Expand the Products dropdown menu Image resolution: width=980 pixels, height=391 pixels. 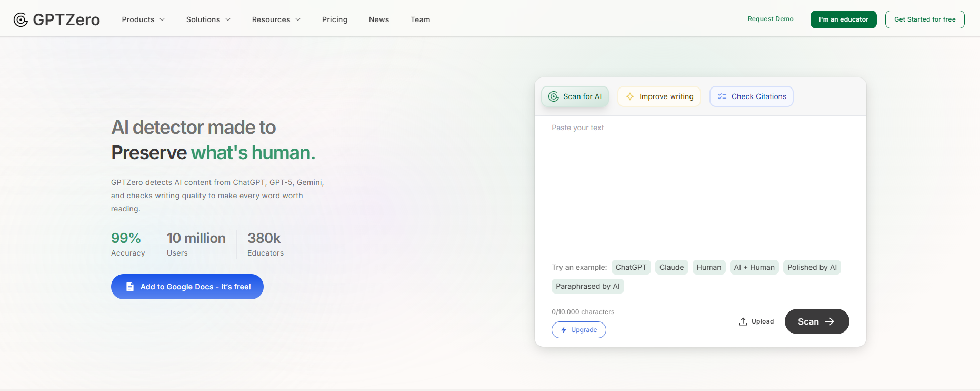click(x=143, y=19)
